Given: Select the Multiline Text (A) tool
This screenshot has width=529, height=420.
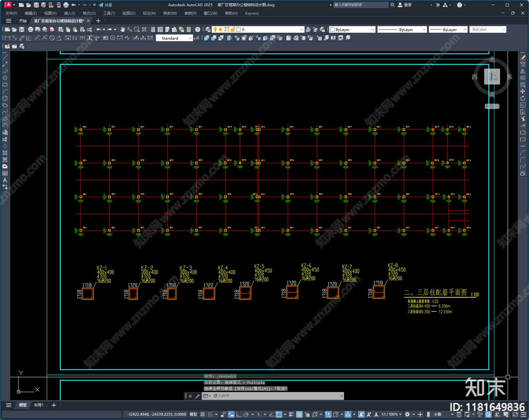Looking at the screenshot, I should (x=5, y=180).
